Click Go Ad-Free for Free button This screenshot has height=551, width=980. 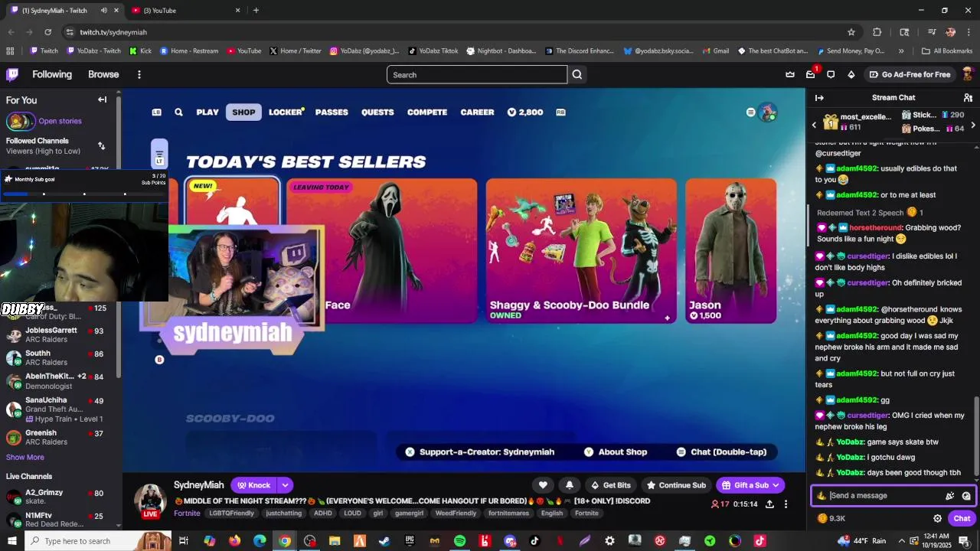[910, 74]
